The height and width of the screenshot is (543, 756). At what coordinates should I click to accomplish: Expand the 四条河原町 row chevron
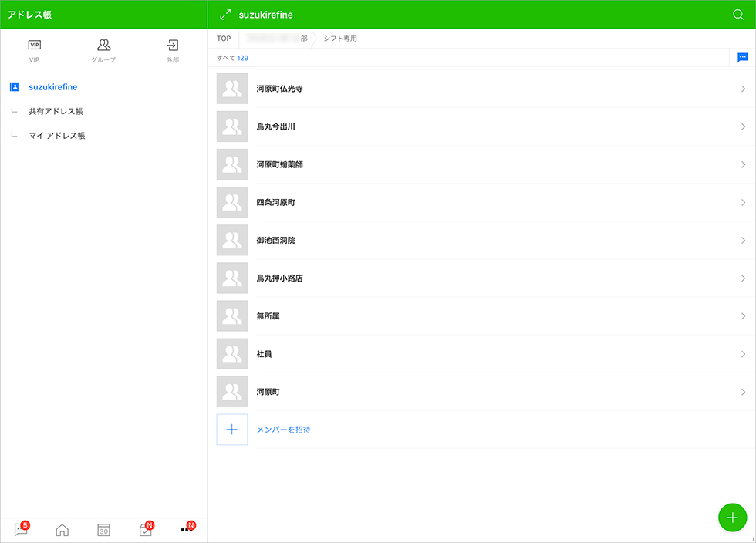coord(743,202)
